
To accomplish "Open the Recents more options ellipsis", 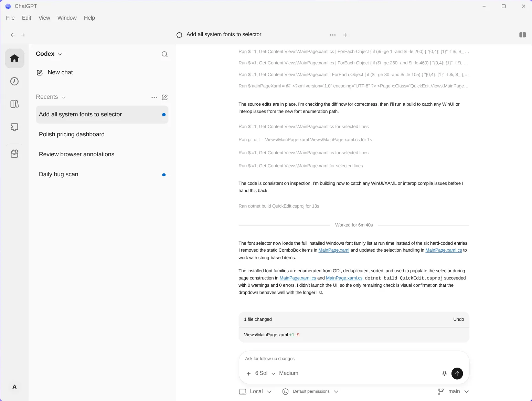I will coord(154,97).
